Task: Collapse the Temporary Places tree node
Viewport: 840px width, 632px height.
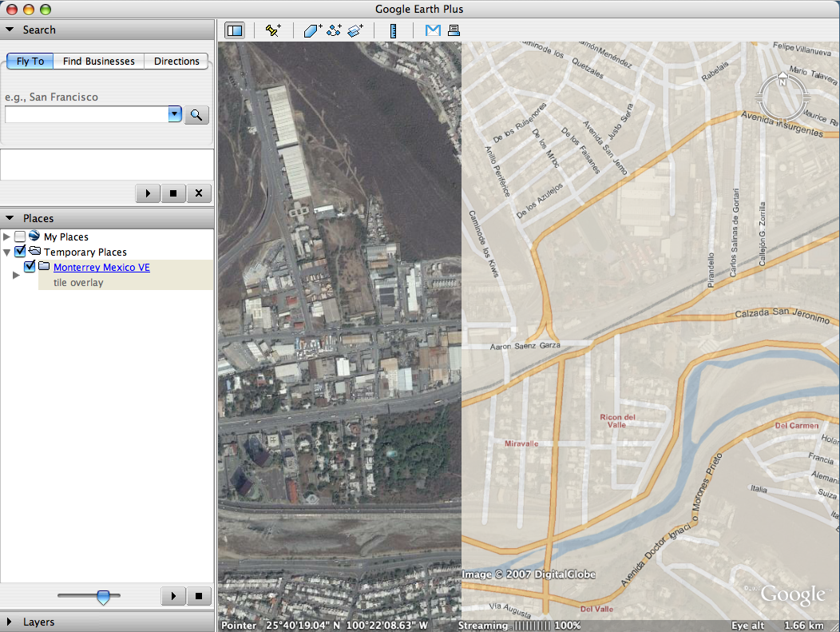Action: [6, 252]
